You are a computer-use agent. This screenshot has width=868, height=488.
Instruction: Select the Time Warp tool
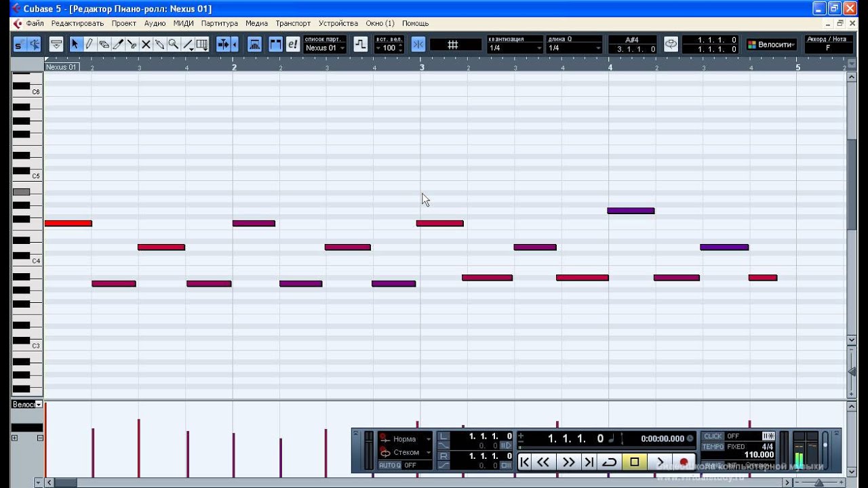[x=202, y=45]
